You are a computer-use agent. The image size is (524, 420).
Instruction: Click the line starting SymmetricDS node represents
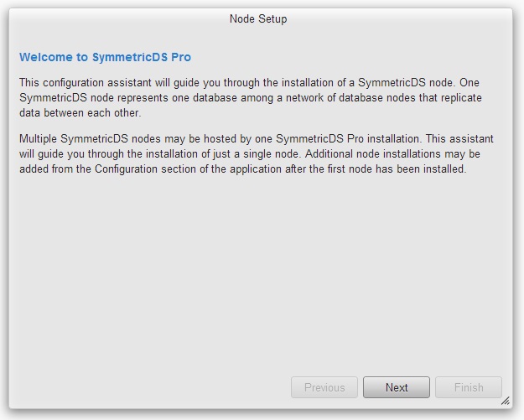(251, 97)
